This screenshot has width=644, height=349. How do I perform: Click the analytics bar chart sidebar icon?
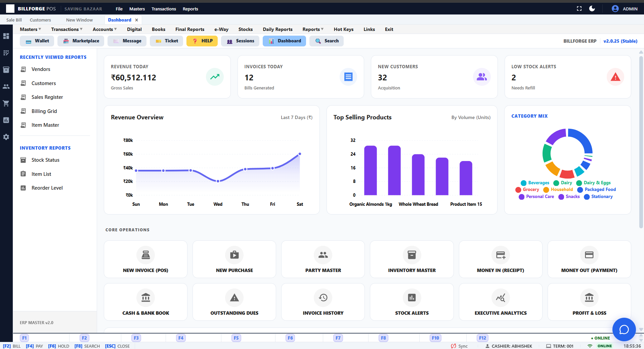coord(6,120)
